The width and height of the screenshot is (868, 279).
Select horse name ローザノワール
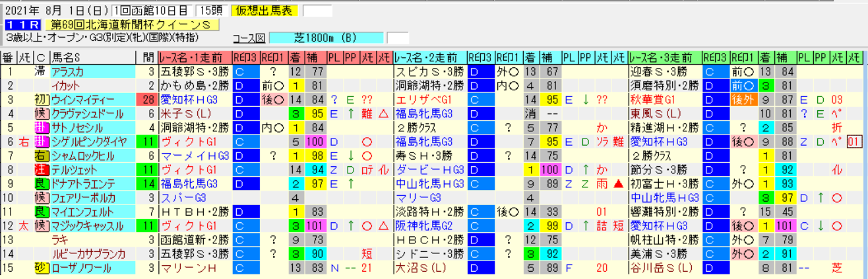[92, 268]
